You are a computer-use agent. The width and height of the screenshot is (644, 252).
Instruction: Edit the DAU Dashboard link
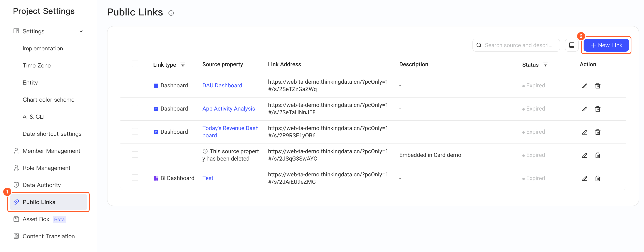(585, 86)
